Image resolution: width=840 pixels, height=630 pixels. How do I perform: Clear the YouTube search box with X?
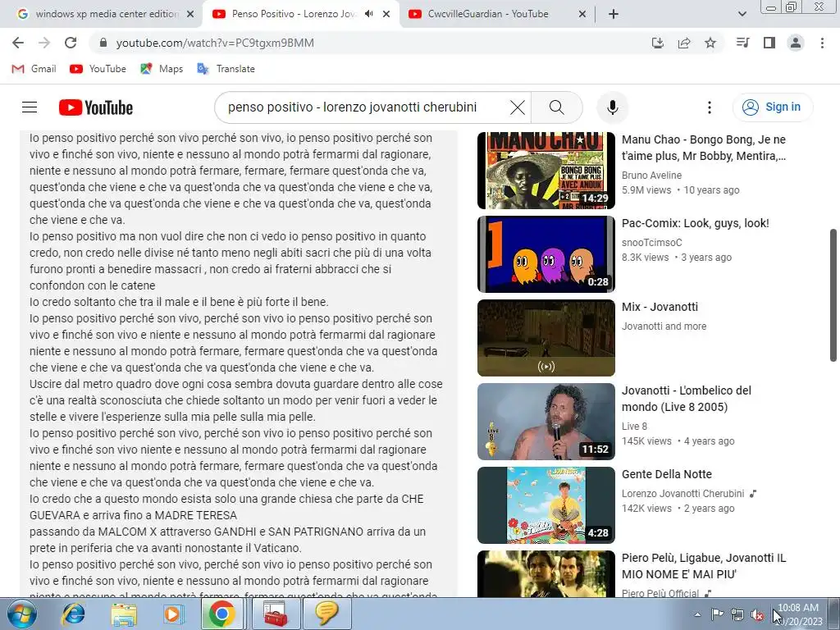tap(518, 107)
